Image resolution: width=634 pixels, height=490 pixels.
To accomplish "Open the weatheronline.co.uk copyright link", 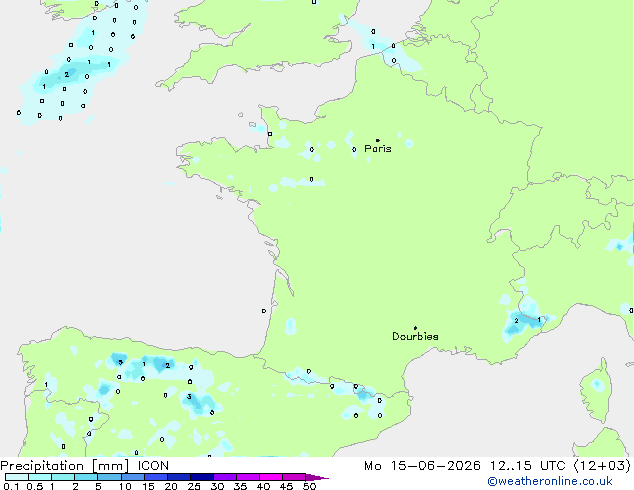I will click(550, 481).
